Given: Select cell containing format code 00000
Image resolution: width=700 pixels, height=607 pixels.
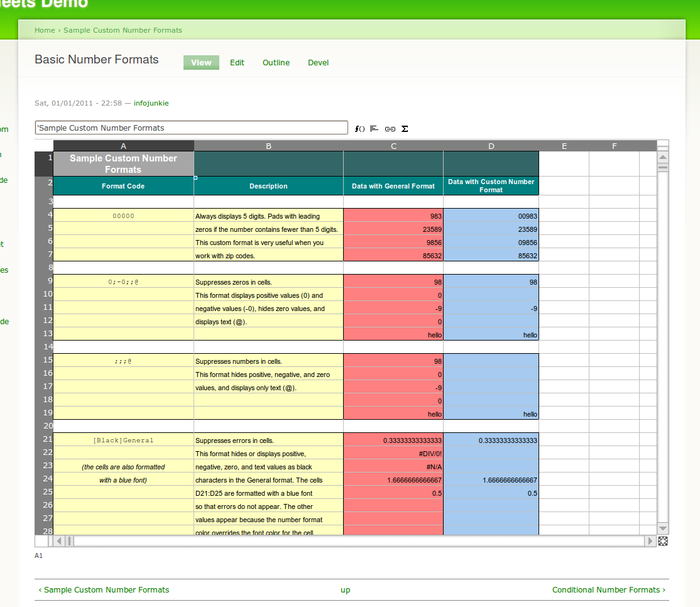Looking at the screenshot, I should pos(124,216).
